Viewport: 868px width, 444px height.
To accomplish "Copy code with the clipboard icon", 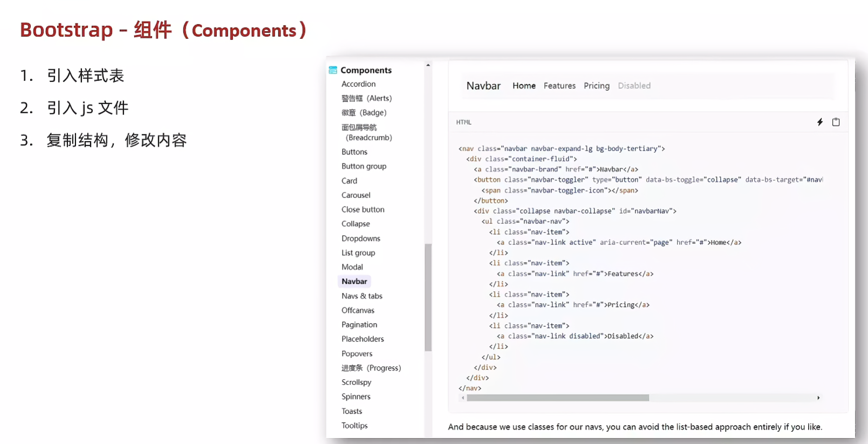I will (836, 122).
